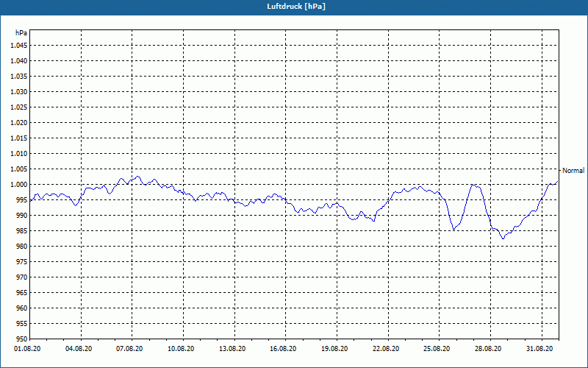Click the 980 y-axis value
The height and width of the screenshot is (368, 588).
22,247
